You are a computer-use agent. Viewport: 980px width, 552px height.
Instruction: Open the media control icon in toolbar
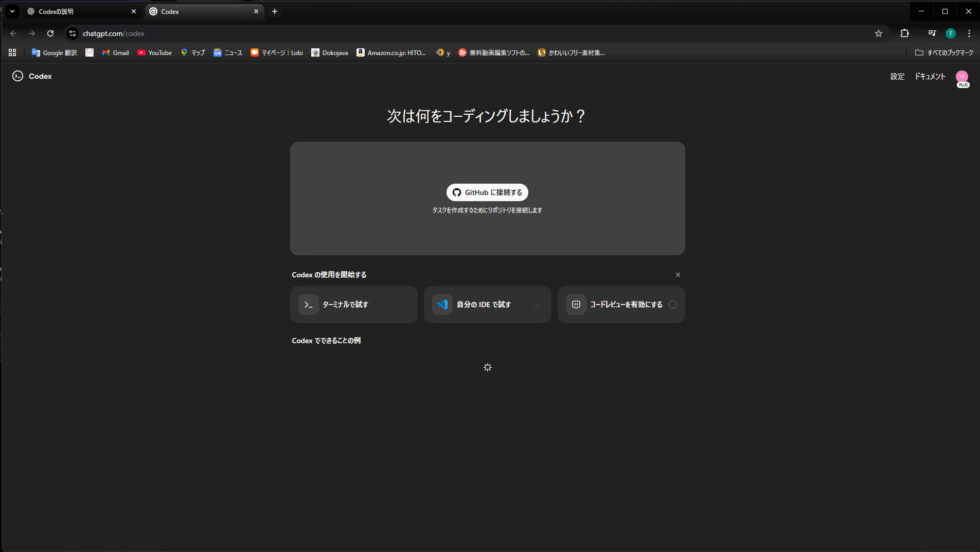click(x=932, y=33)
